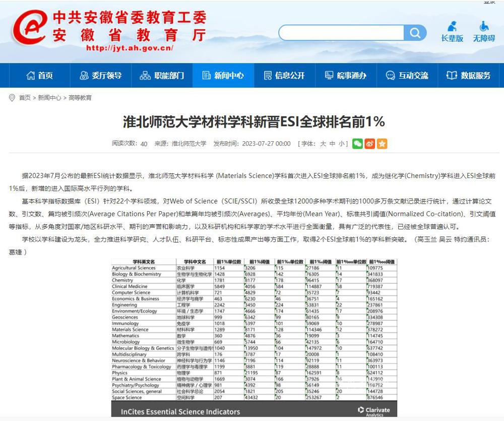Screen dimensions: 504x421
Task: Set font size to 中
Action: point(332,144)
